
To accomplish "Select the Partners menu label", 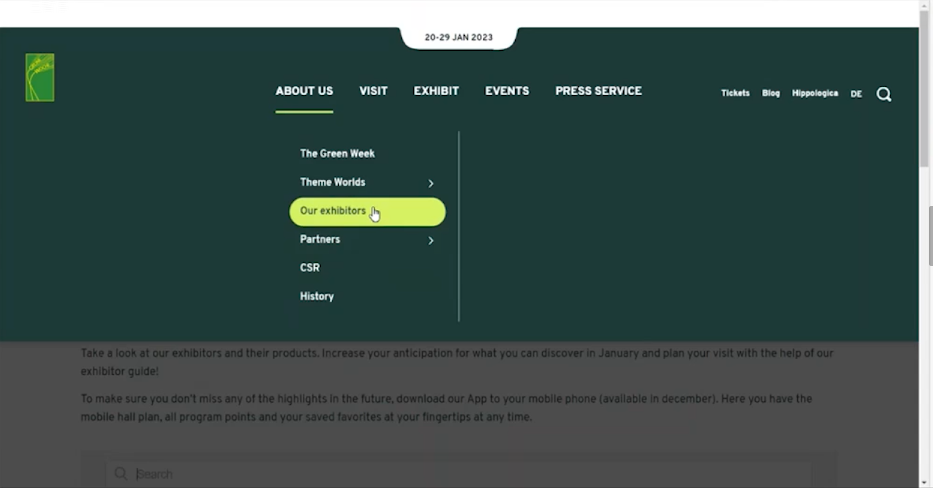I will (x=320, y=239).
